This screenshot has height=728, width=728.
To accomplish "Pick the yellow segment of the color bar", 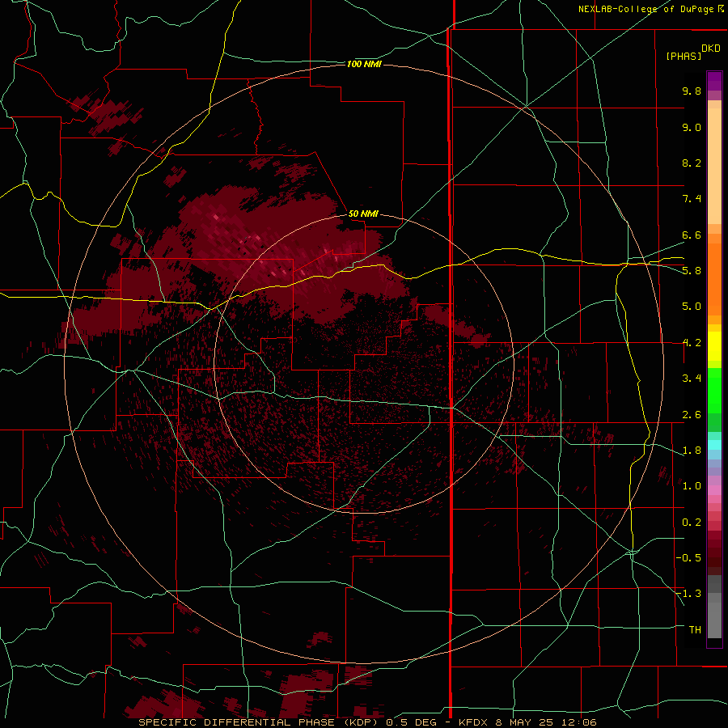I will pos(714,346).
